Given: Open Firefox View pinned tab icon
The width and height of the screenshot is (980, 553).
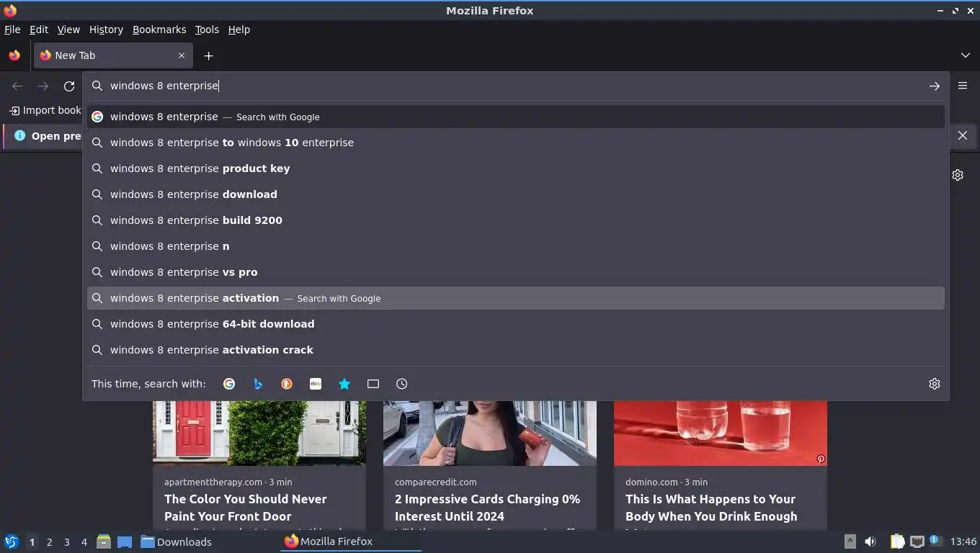Looking at the screenshot, I should [14, 55].
